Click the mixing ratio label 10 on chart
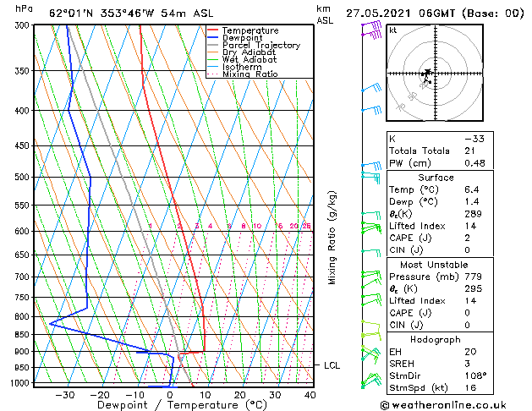Screen dimensions: 532x411 click(x=257, y=226)
